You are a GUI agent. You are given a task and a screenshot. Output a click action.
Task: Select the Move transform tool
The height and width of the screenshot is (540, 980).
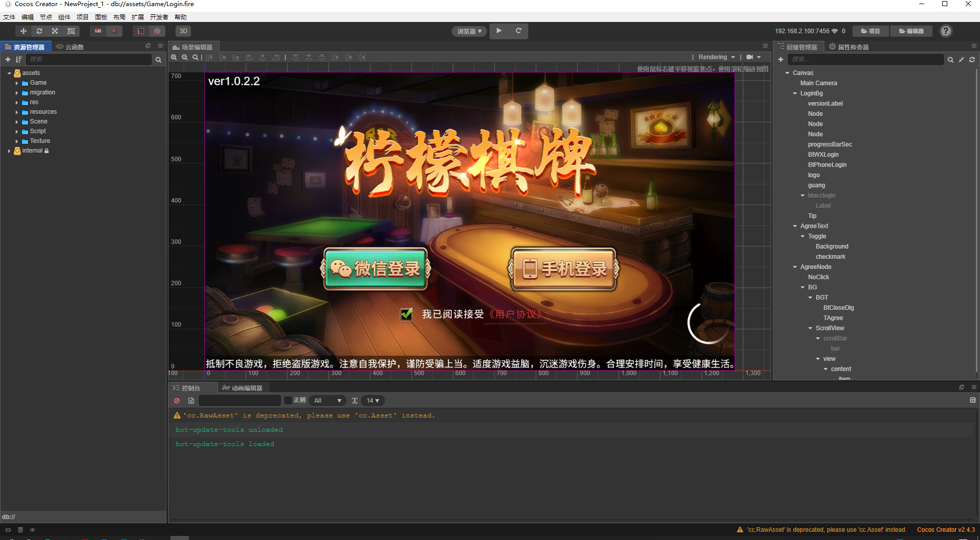pyautogui.click(x=23, y=31)
